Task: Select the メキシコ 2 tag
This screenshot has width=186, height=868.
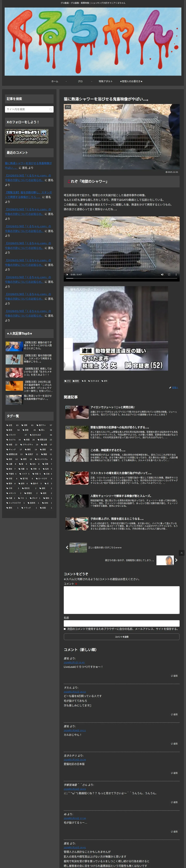Action: 14,493
